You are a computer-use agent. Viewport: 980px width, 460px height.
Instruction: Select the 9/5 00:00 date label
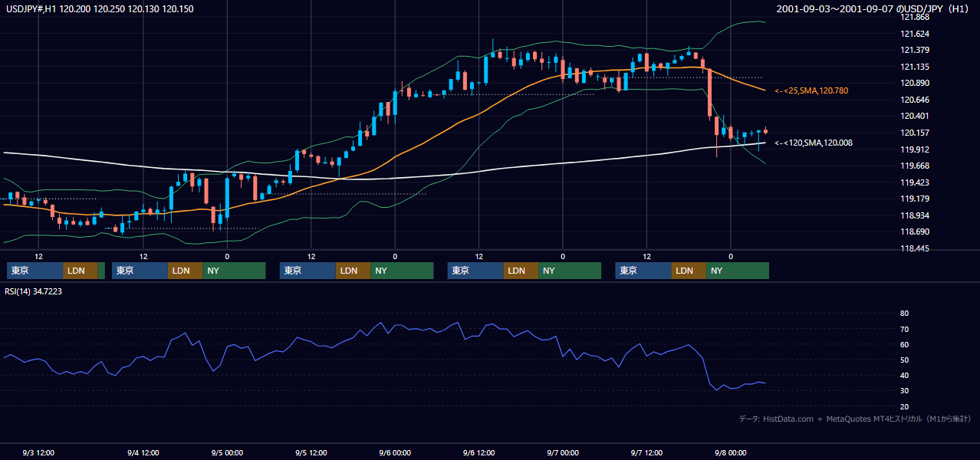pos(227,452)
